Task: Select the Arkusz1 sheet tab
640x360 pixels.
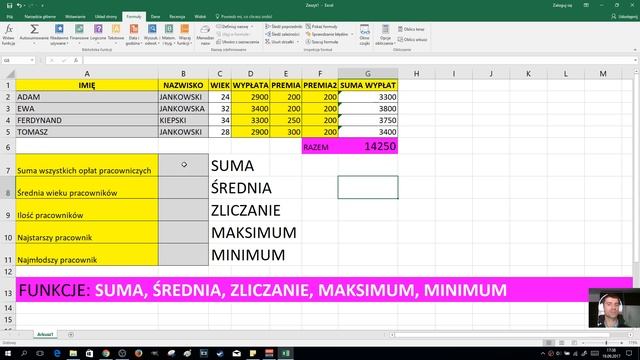Action: [45, 334]
